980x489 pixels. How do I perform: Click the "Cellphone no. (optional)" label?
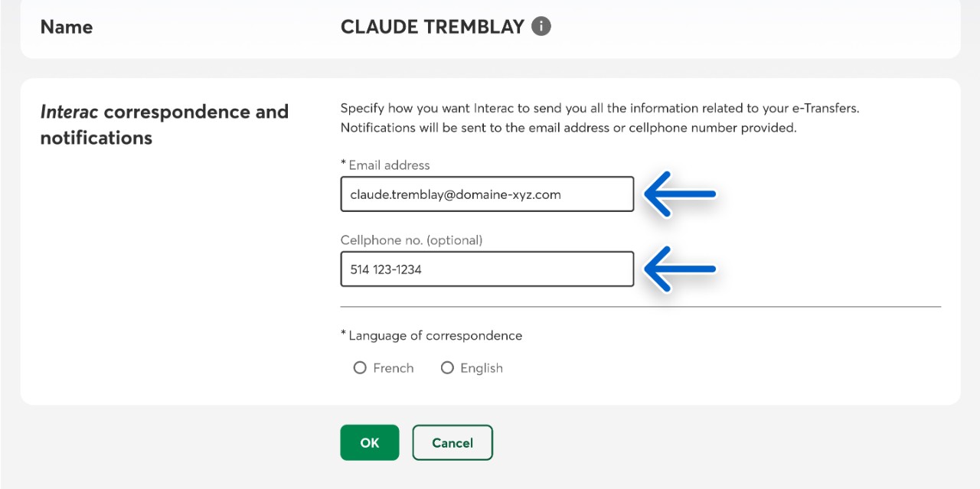pos(411,240)
